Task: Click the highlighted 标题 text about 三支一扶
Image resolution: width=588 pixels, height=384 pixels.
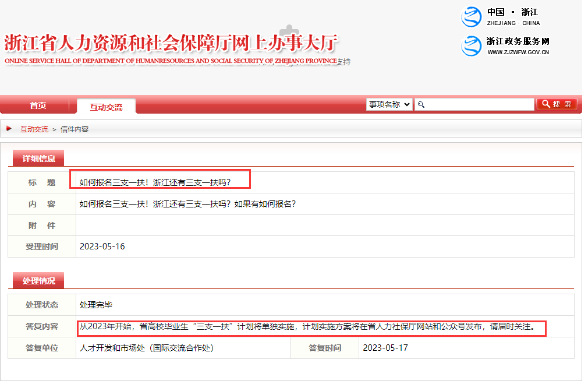Action: point(155,182)
